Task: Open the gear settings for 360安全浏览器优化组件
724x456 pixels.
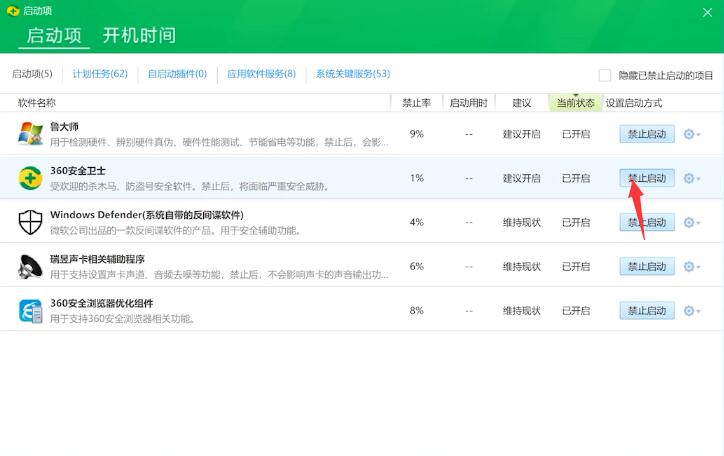Action: [x=691, y=311]
